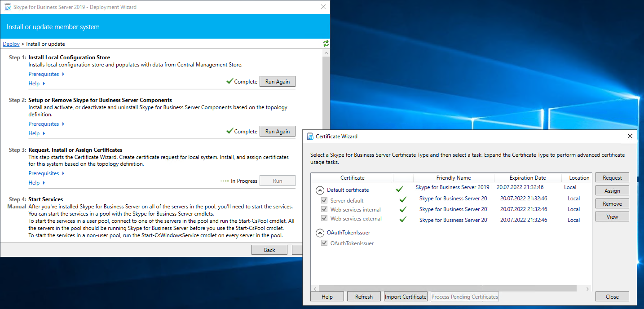Click the Friendly Name column header

tap(453, 178)
